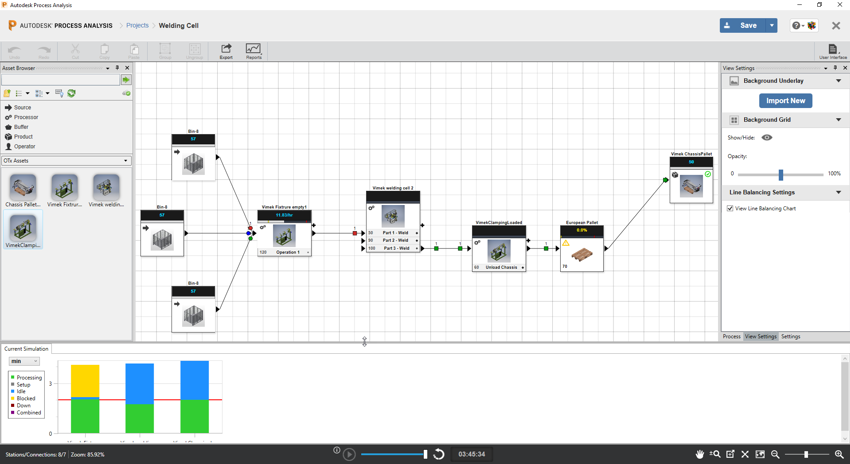
Task: Click the Redo toolbar icon
Action: (x=44, y=51)
